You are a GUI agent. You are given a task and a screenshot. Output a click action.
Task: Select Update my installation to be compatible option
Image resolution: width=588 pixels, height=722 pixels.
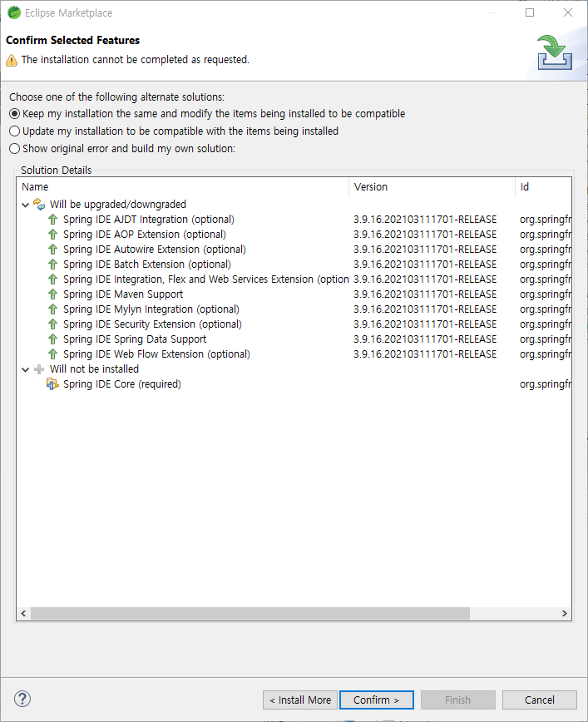(x=174, y=131)
